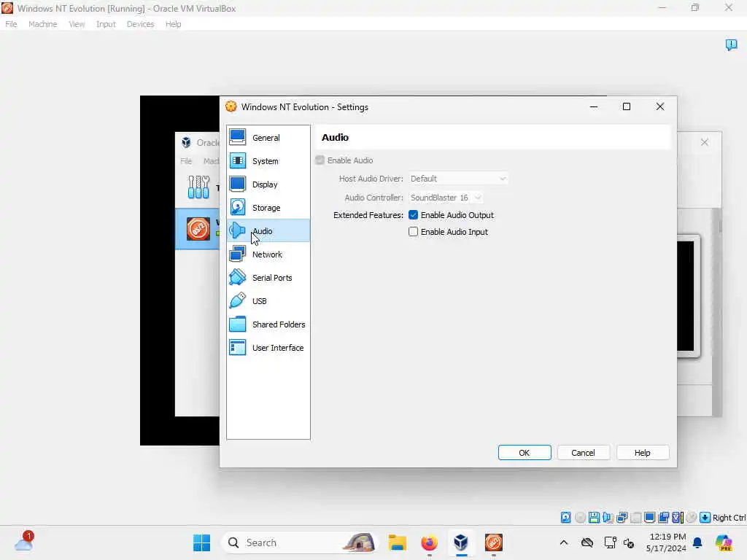Launch Firefox from the taskbar

(x=429, y=542)
